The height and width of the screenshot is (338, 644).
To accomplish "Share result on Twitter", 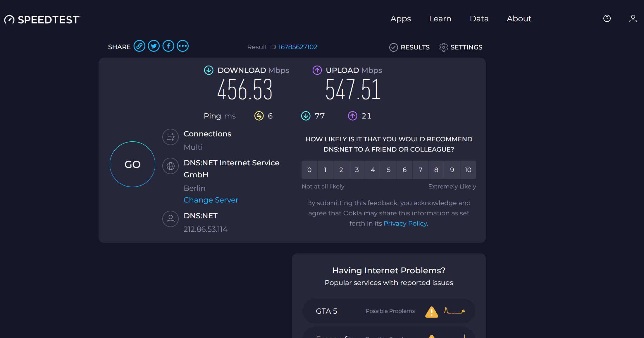I will (x=154, y=46).
